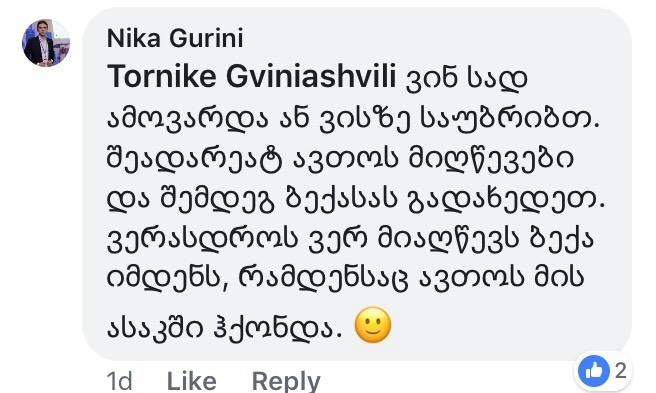
Task: Open Nika Gurini's profile picture
Action: click(46, 43)
